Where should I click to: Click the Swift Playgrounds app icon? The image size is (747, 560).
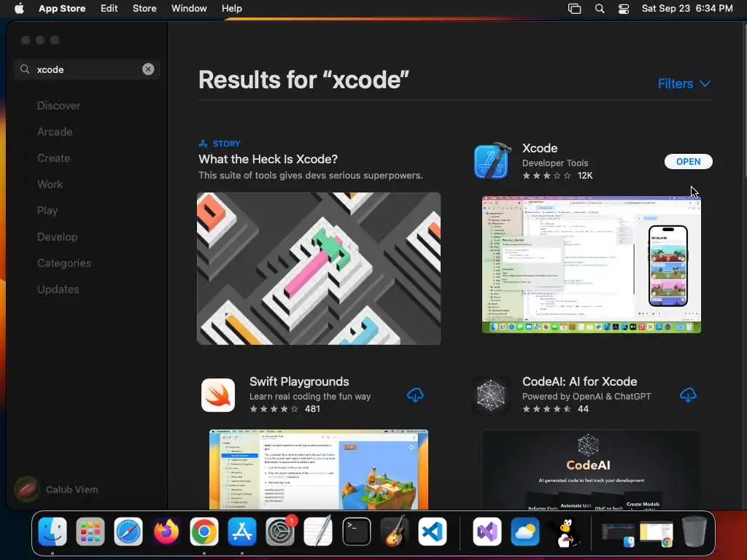(218, 394)
